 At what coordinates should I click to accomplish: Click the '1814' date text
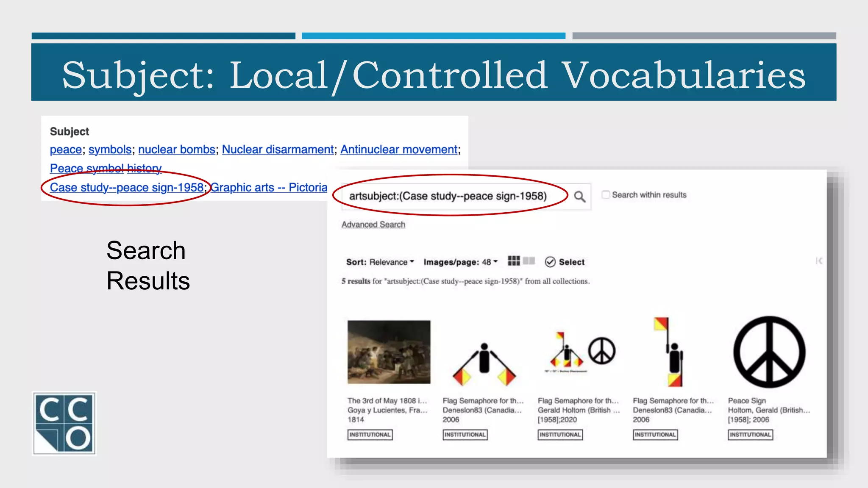coord(356,419)
